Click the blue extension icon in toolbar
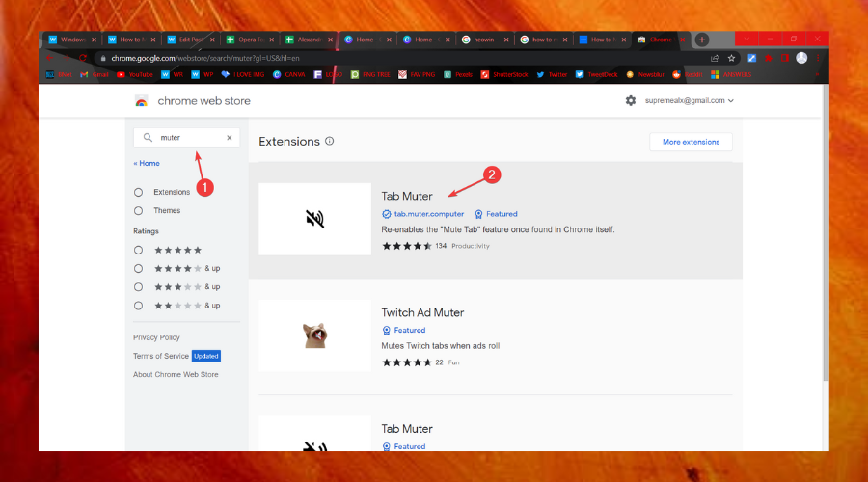Image resolution: width=868 pixels, height=482 pixels. (751, 58)
